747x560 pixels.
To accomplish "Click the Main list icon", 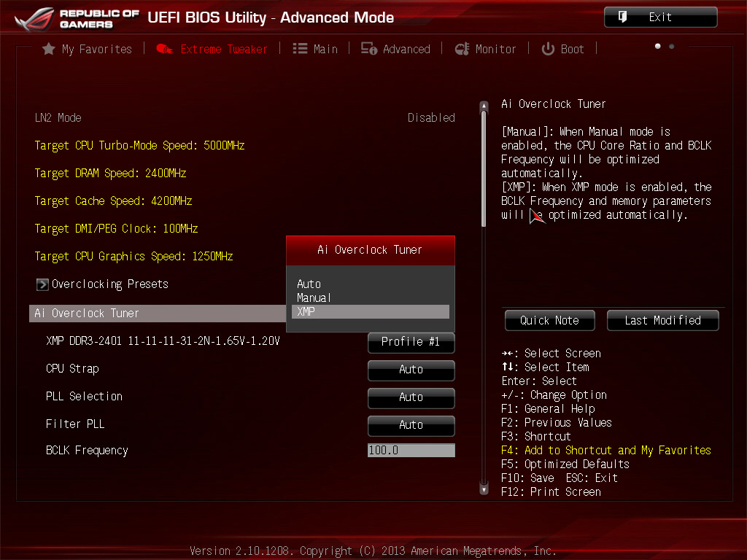I will [300, 49].
